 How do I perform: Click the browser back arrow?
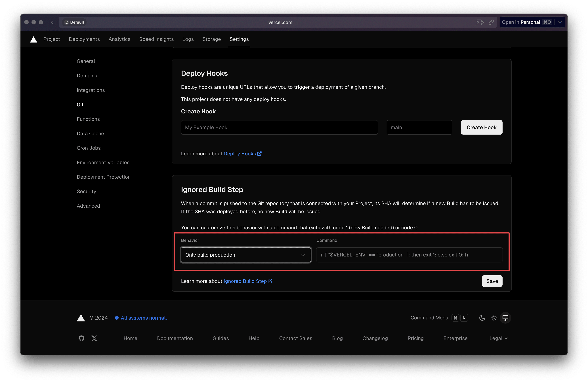point(52,22)
